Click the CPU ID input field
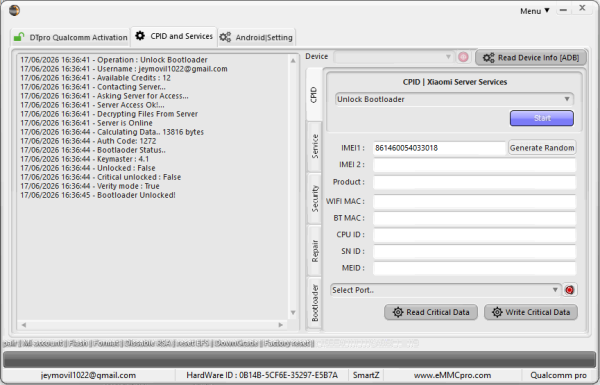The height and width of the screenshot is (385, 600). (x=474, y=235)
